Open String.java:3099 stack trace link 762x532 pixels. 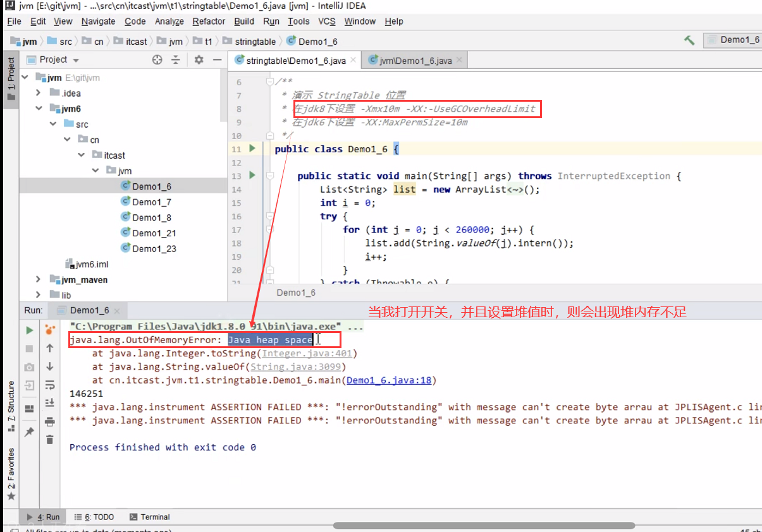(295, 367)
